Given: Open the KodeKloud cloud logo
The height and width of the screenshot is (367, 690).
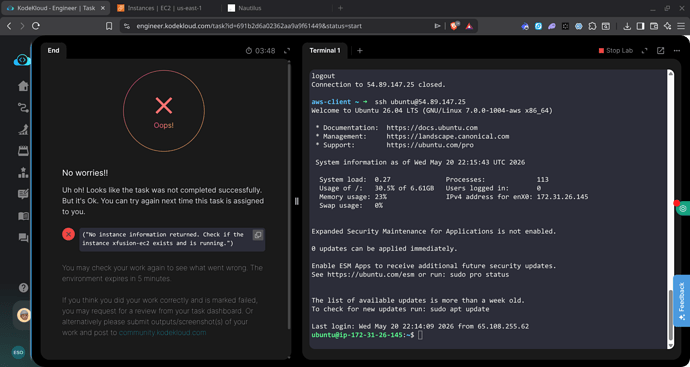Looking at the screenshot, I should [22, 60].
